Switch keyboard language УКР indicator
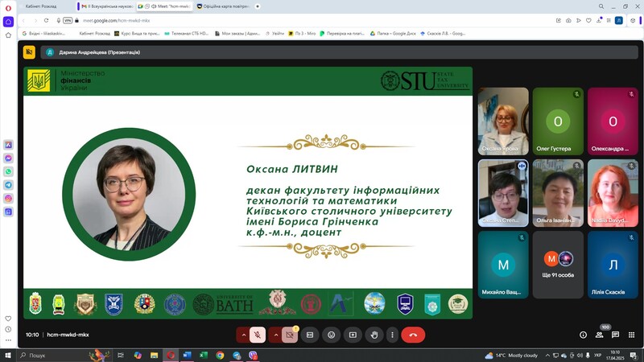The height and width of the screenshot is (362, 644). click(597, 356)
